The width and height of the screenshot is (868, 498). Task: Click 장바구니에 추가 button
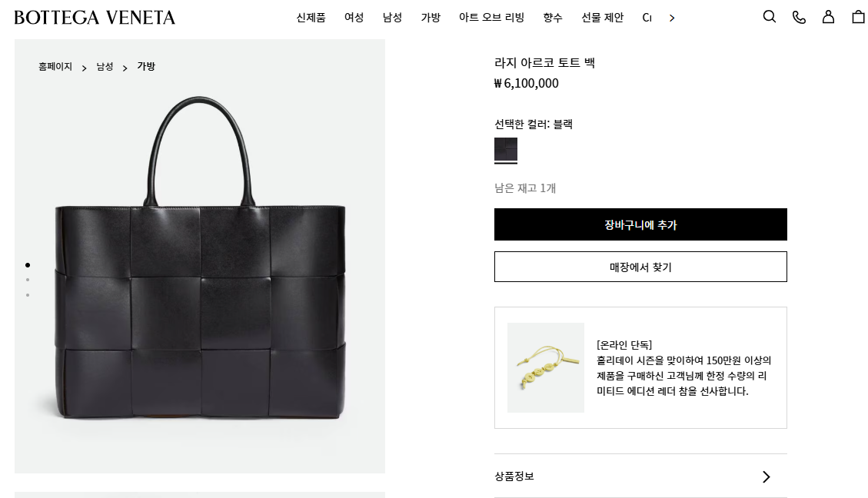point(640,224)
